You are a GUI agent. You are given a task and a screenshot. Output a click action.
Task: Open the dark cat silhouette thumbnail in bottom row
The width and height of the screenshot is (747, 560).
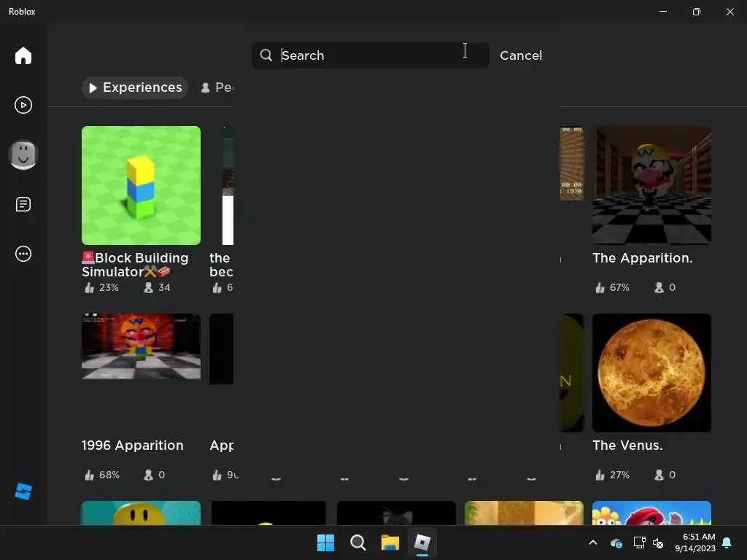point(396,513)
